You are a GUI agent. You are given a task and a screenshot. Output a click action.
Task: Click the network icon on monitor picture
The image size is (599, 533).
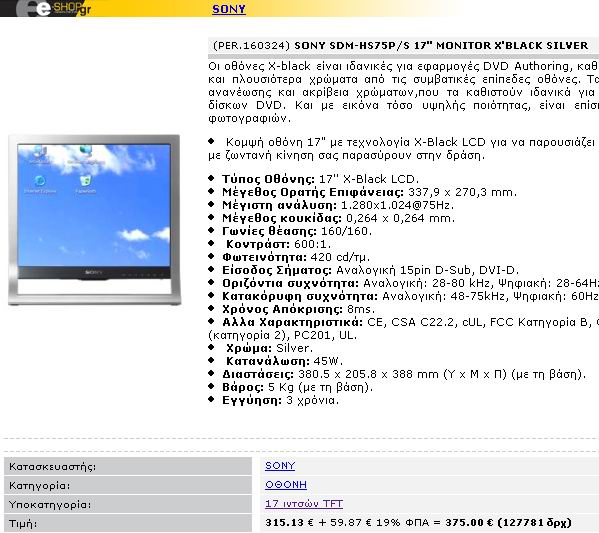(x=86, y=154)
